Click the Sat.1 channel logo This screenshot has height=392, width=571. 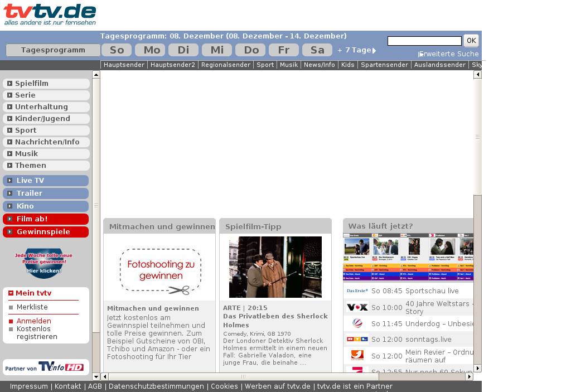(x=357, y=323)
